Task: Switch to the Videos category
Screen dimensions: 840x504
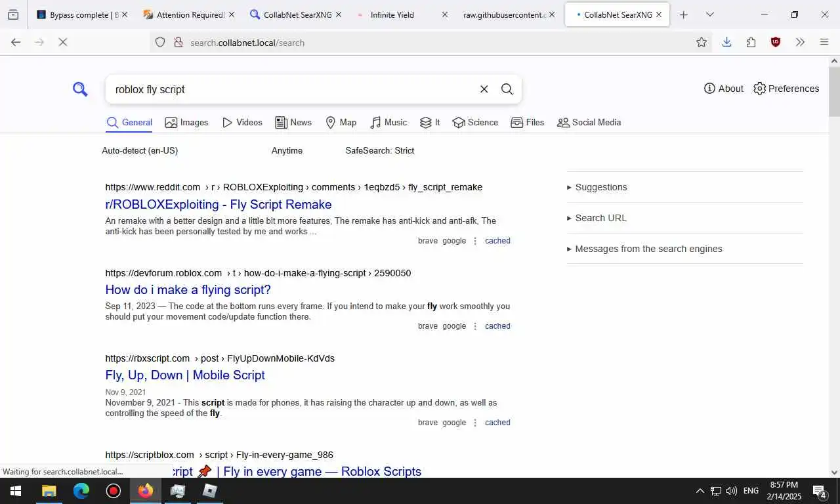Action: (242, 123)
